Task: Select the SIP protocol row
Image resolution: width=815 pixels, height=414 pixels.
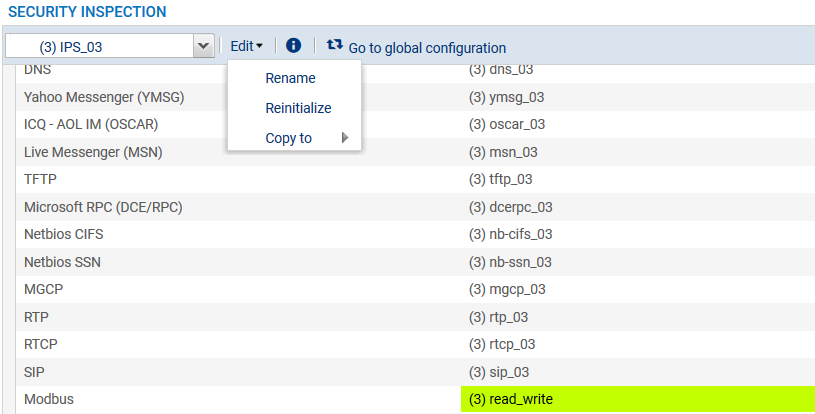Action: [36, 372]
